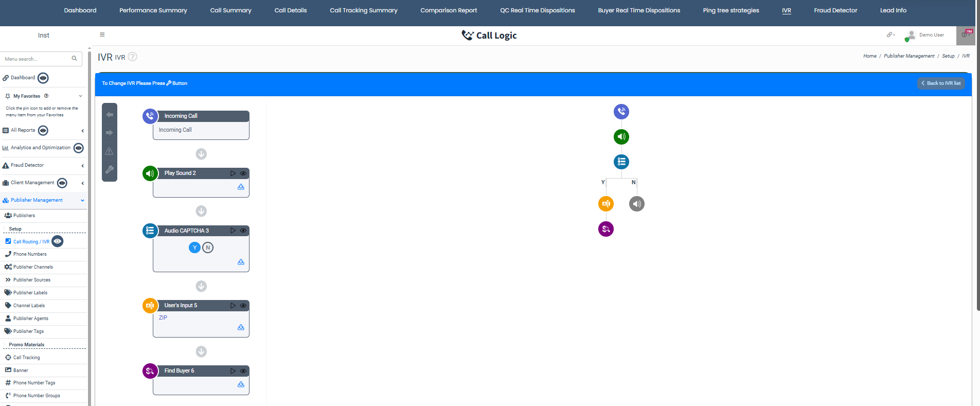Toggle eye visibility on Play Sound 2
980x406 pixels.
243,173
